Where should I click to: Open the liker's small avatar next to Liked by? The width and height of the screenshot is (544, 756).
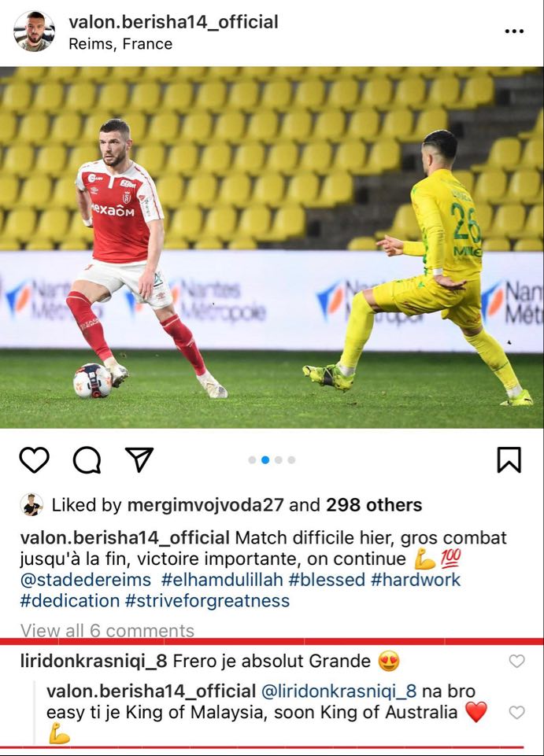tap(31, 505)
